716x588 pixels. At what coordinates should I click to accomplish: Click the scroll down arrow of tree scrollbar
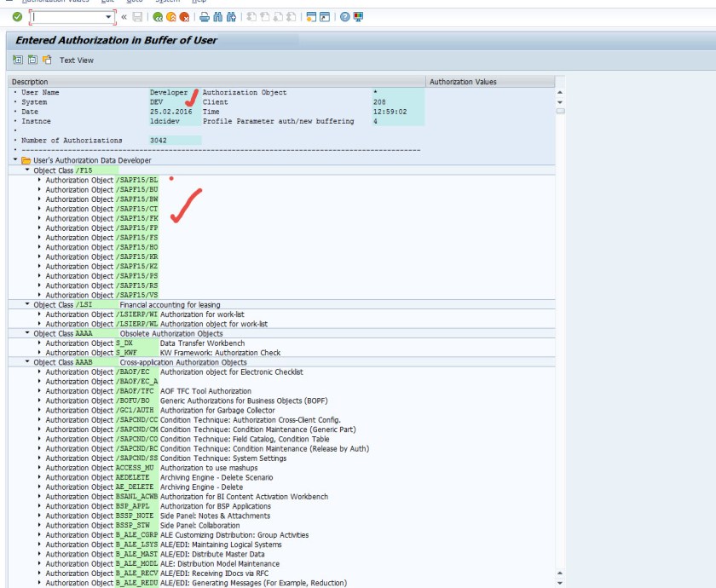(x=560, y=583)
